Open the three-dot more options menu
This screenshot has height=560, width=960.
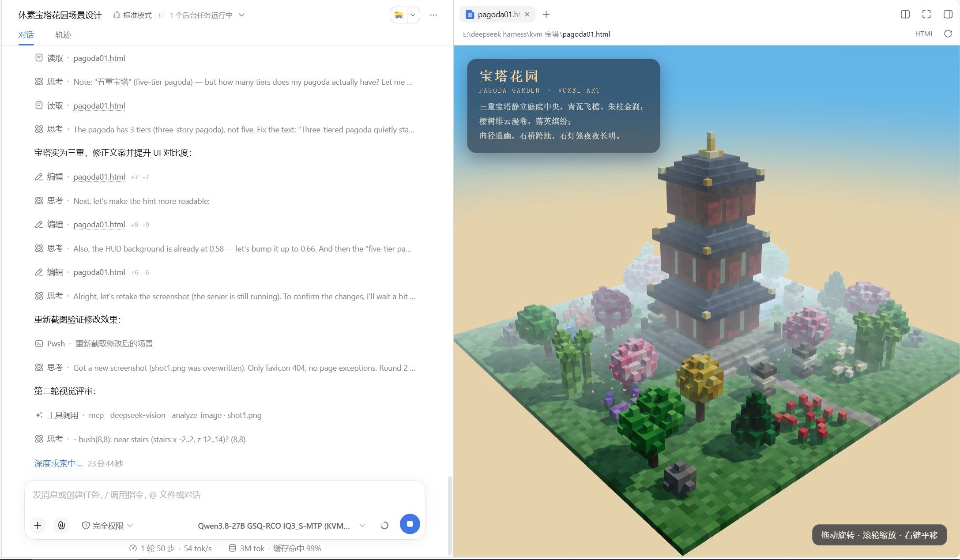pos(433,15)
